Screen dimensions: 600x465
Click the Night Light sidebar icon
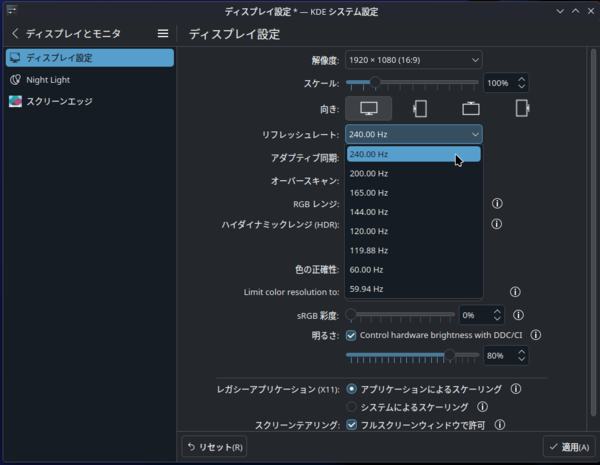coord(15,80)
